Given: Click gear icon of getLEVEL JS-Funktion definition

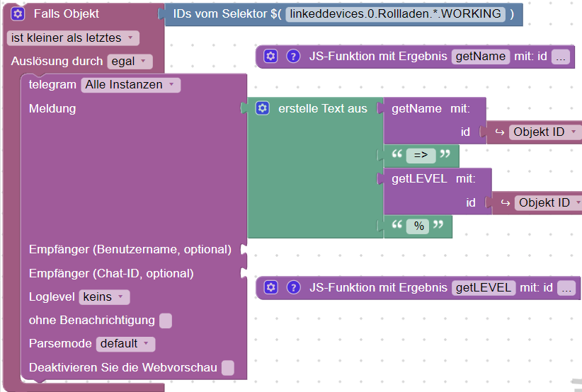Looking at the screenshot, I should pyautogui.click(x=271, y=287).
